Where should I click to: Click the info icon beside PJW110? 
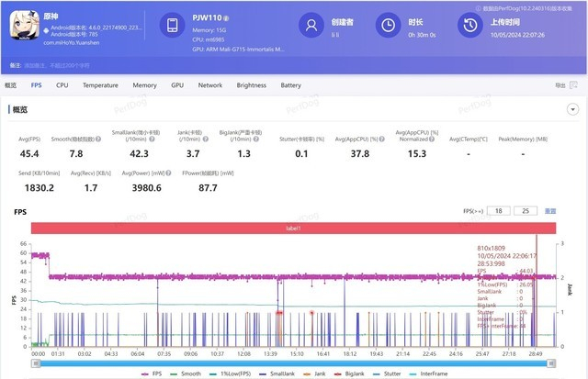227,18
